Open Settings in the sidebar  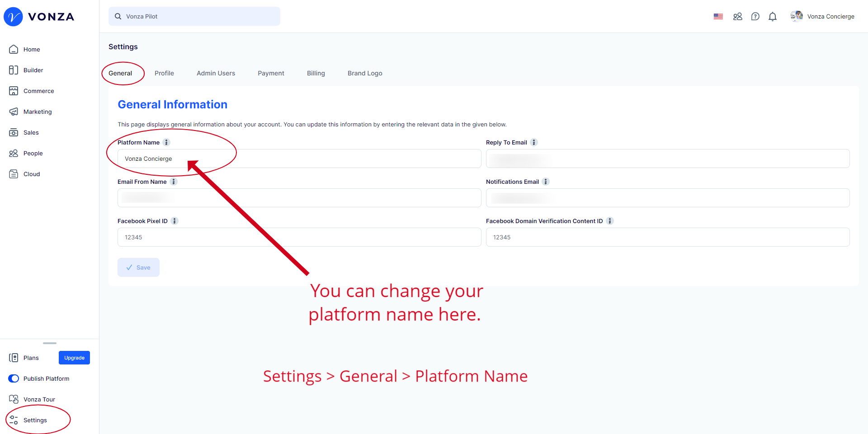click(x=35, y=420)
